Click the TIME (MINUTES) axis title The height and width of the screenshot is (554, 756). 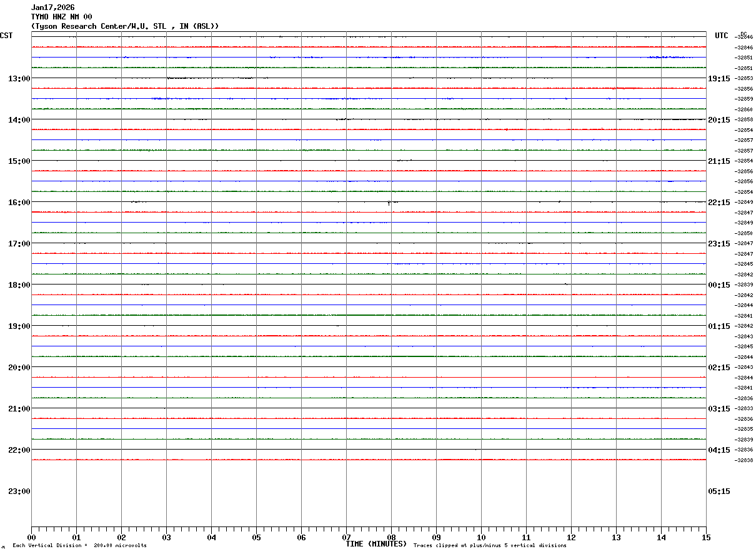[x=376, y=544]
